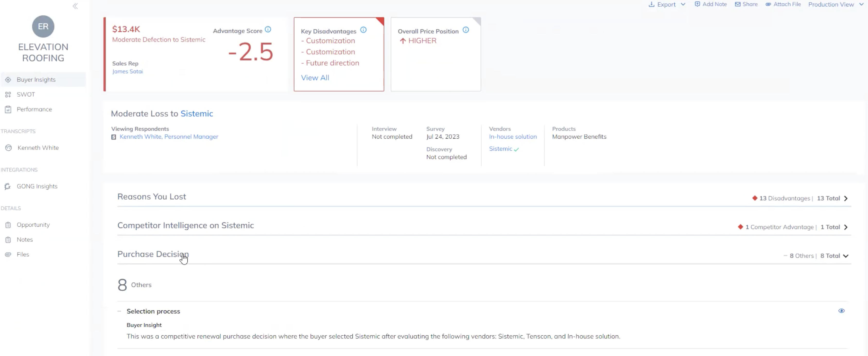The image size is (868, 356).
Task: Click red diamond next to 13 Disadvantages
Action: (755, 198)
